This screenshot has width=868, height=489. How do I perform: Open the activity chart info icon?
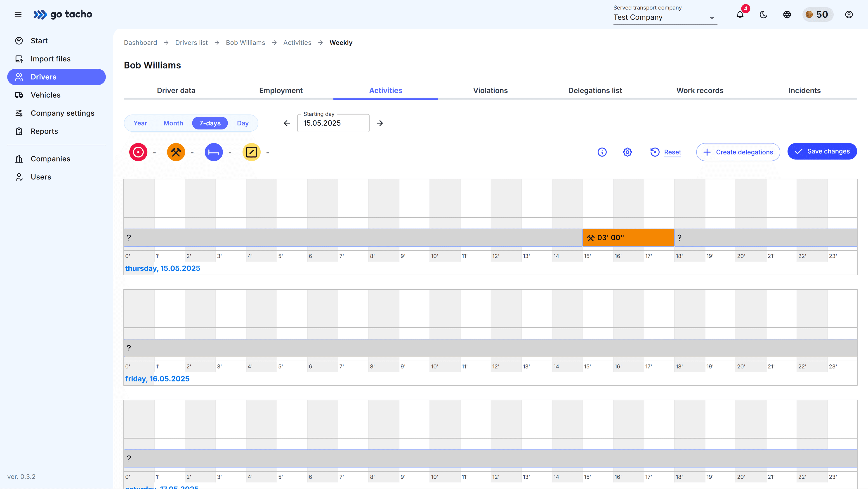[602, 152]
